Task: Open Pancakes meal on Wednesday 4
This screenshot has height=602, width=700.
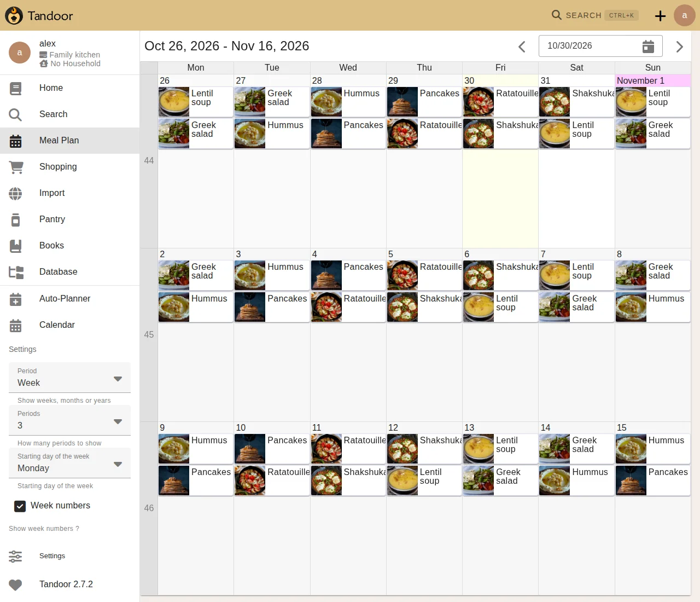Action: pos(348,275)
